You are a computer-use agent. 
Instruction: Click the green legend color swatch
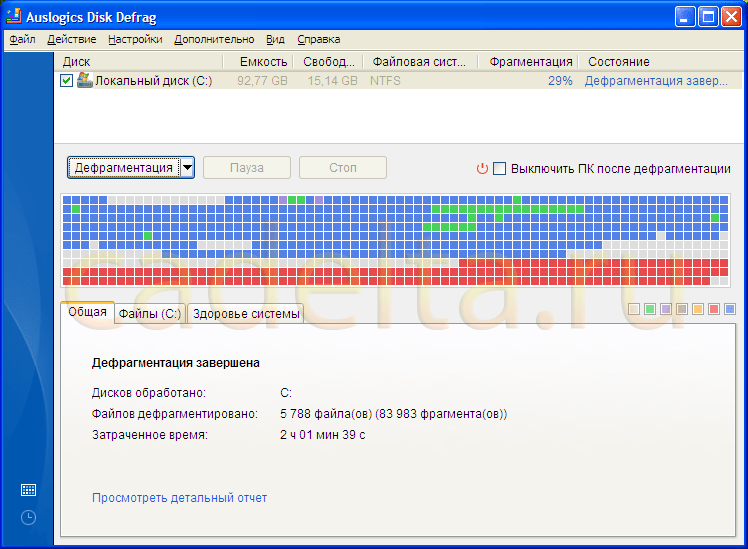(650, 309)
